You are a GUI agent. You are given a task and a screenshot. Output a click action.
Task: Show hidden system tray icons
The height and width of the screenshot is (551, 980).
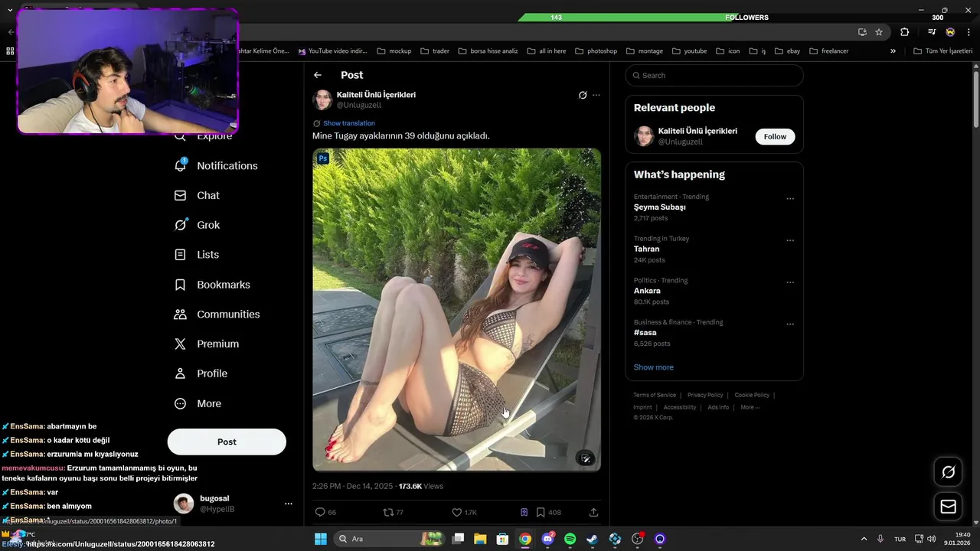[864, 539]
